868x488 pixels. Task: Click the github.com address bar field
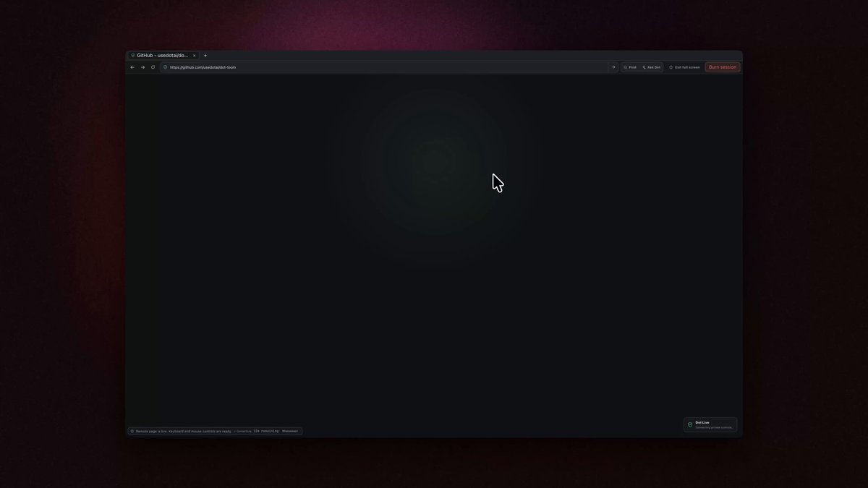(389, 67)
